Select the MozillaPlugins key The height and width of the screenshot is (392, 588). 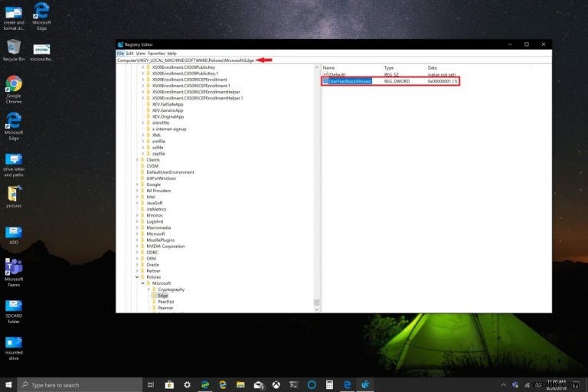coord(160,240)
